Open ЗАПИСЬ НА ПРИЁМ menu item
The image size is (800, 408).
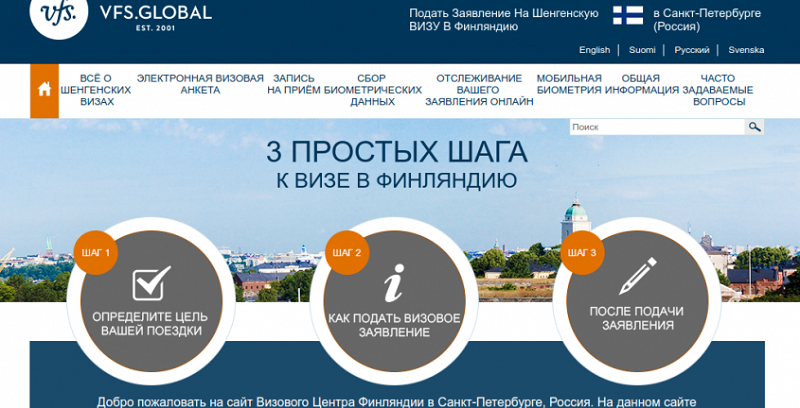coord(294,84)
